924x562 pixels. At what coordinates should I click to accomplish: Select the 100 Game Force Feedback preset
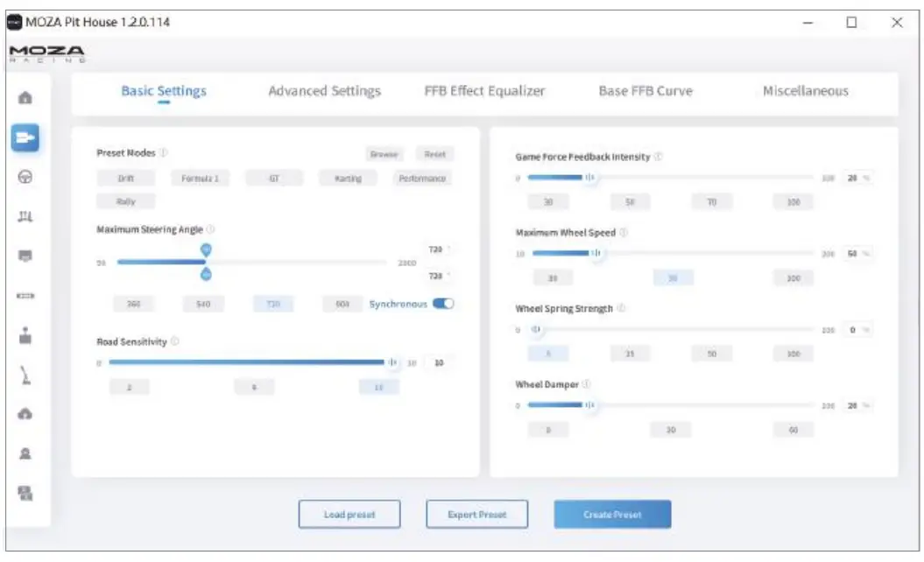[x=794, y=202]
